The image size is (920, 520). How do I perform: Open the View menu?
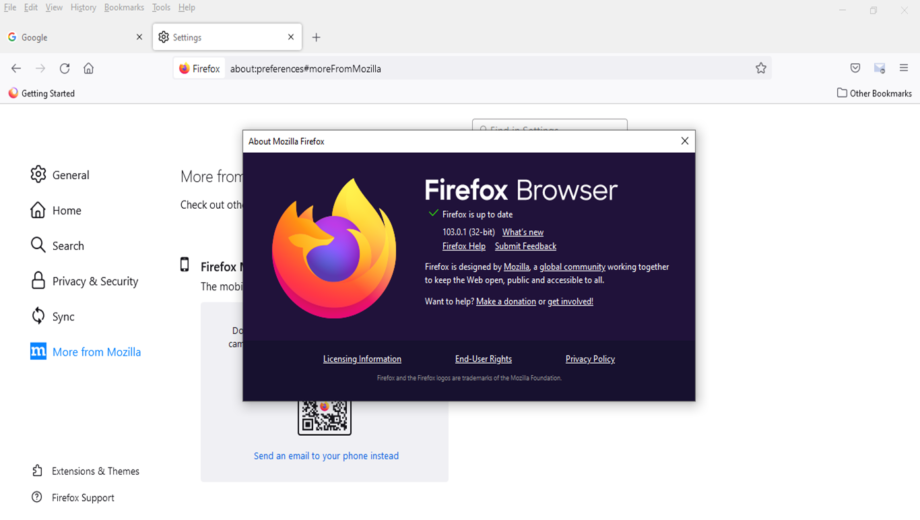click(x=53, y=8)
